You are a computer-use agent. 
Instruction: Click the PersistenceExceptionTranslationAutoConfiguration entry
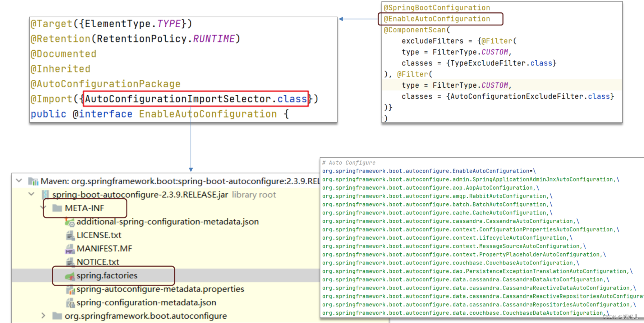point(478,271)
